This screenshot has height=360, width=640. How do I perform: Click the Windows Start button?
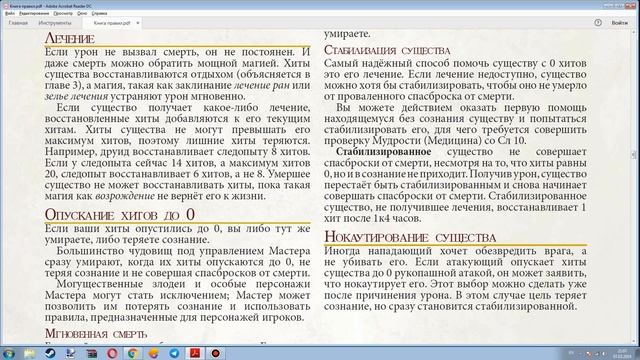pyautogui.click(x=8, y=353)
